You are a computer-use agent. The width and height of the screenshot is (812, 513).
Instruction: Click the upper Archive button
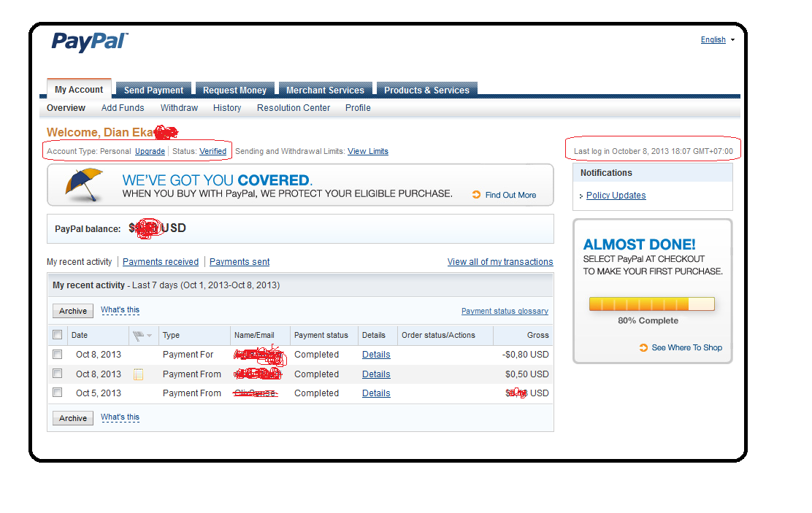coord(73,311)
